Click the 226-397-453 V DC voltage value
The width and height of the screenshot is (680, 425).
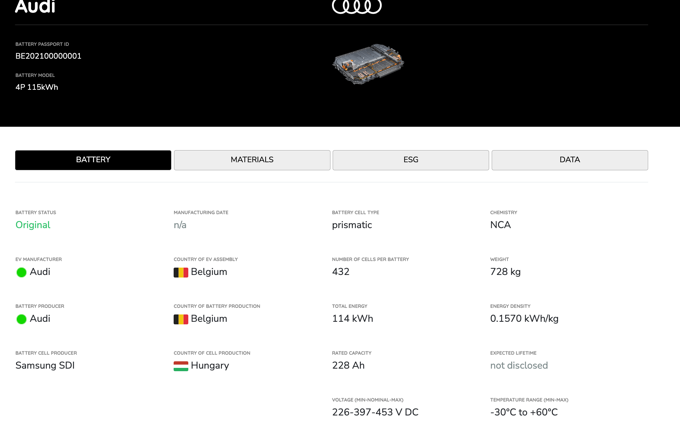click(375, 412)
